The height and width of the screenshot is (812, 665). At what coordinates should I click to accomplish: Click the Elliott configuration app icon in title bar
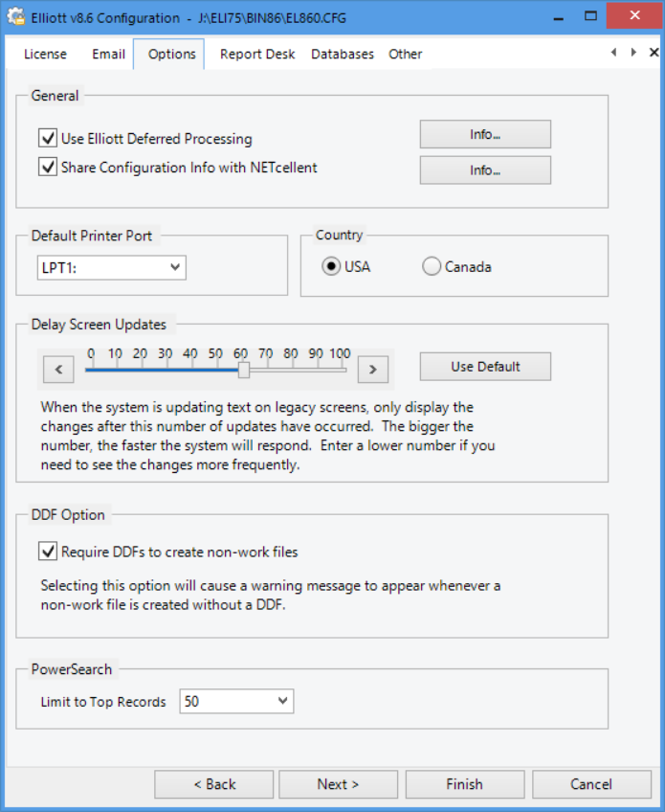(x=16, y=16)
